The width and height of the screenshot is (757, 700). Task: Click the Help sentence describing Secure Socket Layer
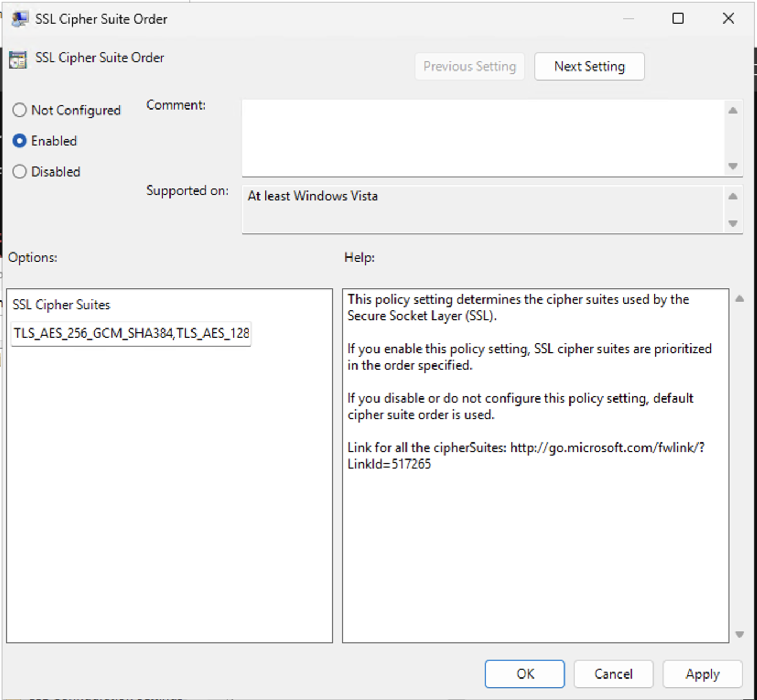pos(518,308)
